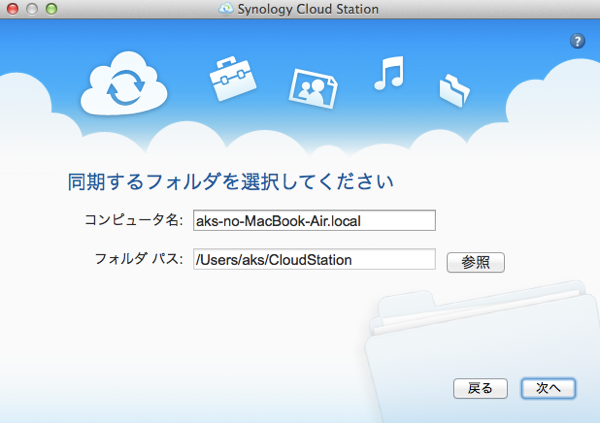The width and height of the screenshot is (600, 423).
Task: Click the folder files icon in banner
Action: (x=454, y=91)
